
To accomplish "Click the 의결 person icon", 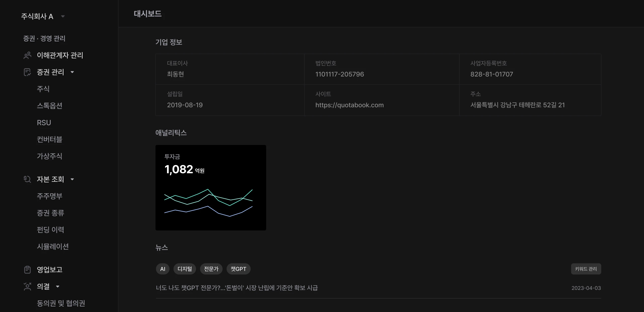I will pyautogui.click(x=27, y=286).
